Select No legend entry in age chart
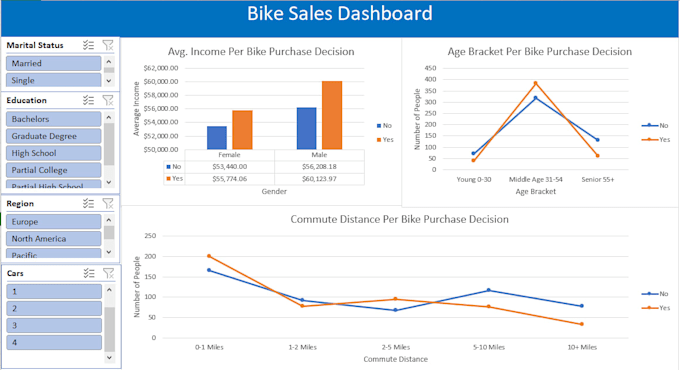This screenshot has width=680, height=370. (655, 125)
